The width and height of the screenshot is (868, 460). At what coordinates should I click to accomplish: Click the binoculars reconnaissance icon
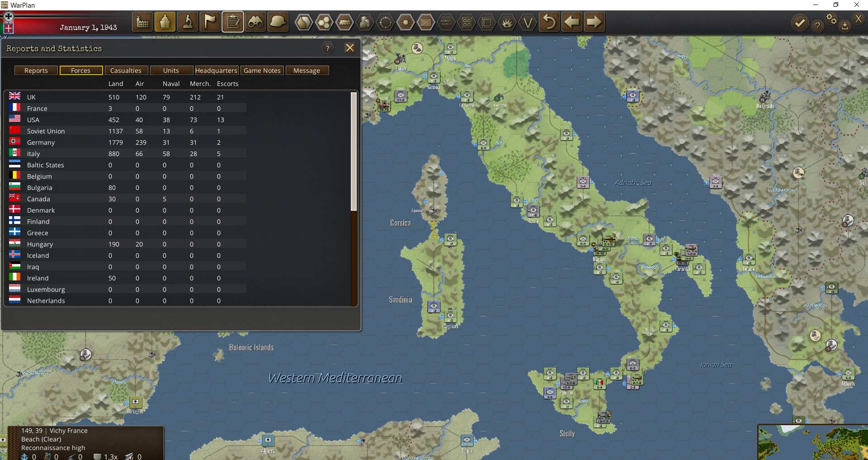point(255,22)
